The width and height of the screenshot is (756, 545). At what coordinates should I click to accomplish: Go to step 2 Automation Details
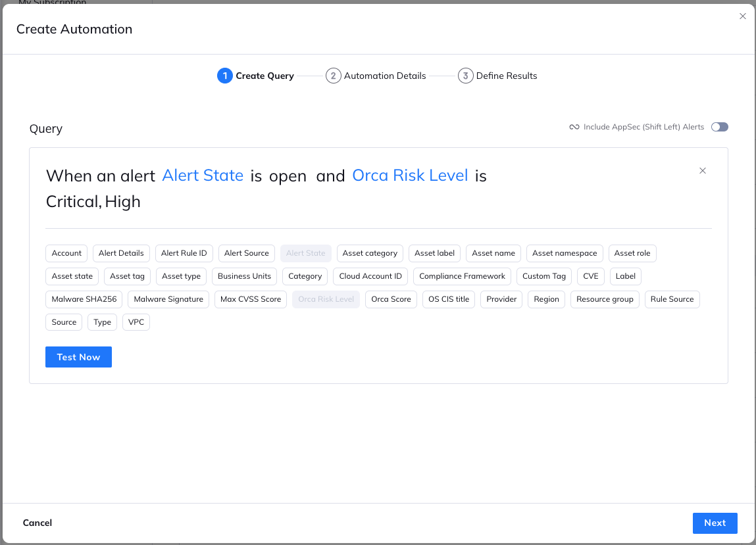point(376,76)
